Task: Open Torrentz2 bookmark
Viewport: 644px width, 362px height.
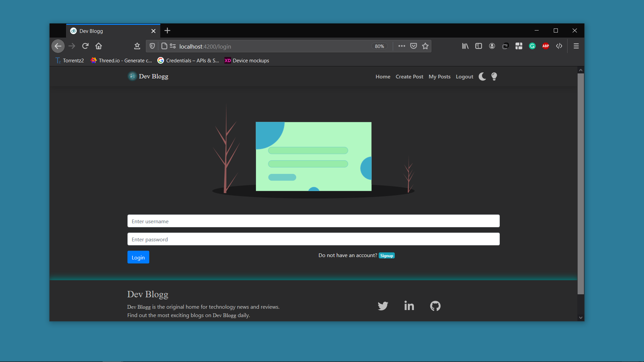Action: 70,61
